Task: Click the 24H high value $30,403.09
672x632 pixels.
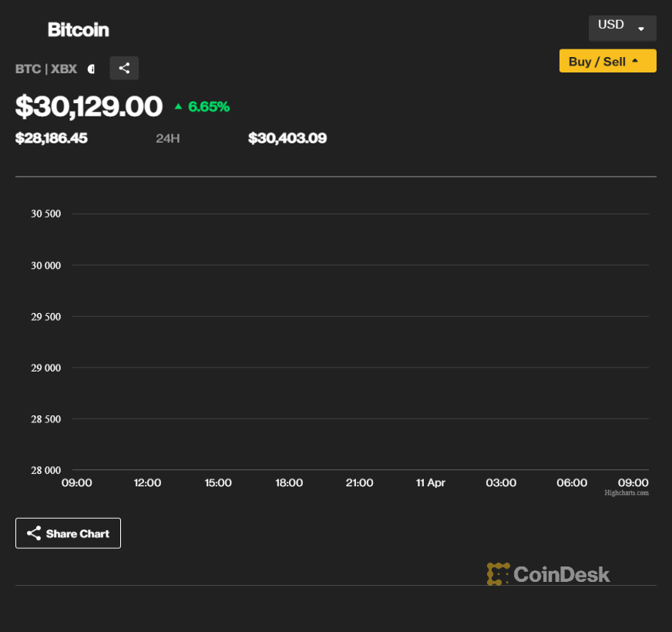Action: click(287, 138)
